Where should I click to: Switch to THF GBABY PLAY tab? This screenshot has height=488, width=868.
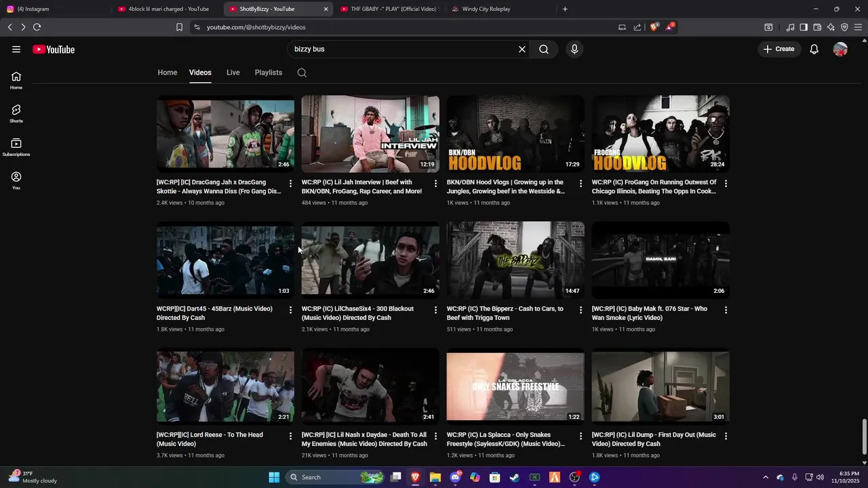point(390,9)
